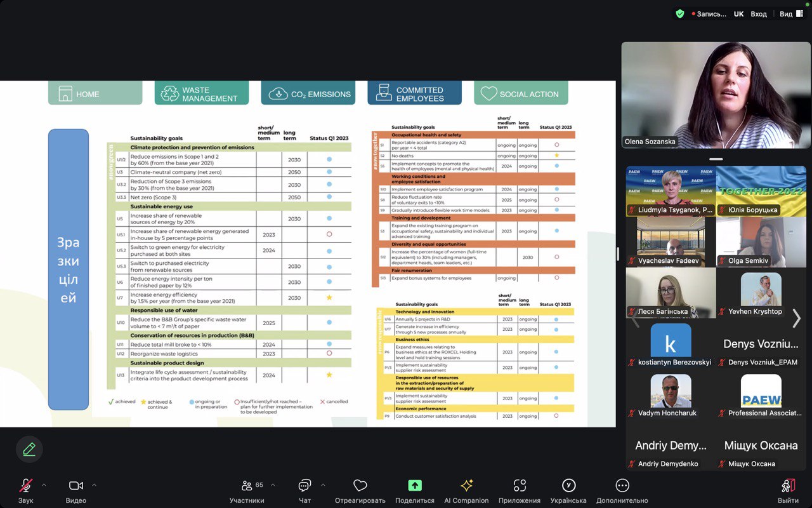
Task: Click the green annotation pencil button
Action: (29, 450)
